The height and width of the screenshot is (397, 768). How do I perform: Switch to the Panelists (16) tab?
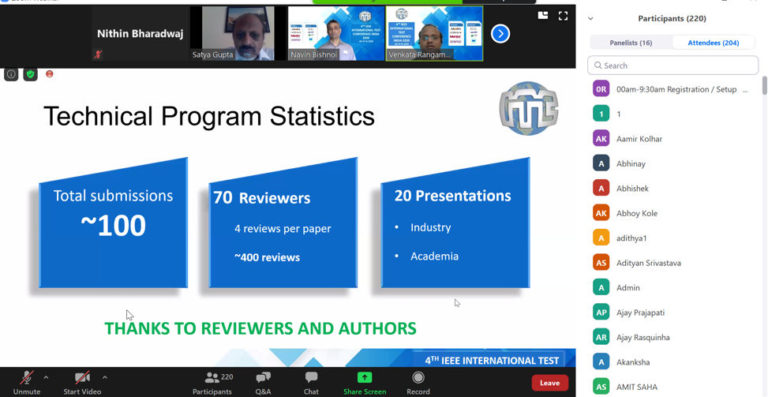click(x=630, y=43)
